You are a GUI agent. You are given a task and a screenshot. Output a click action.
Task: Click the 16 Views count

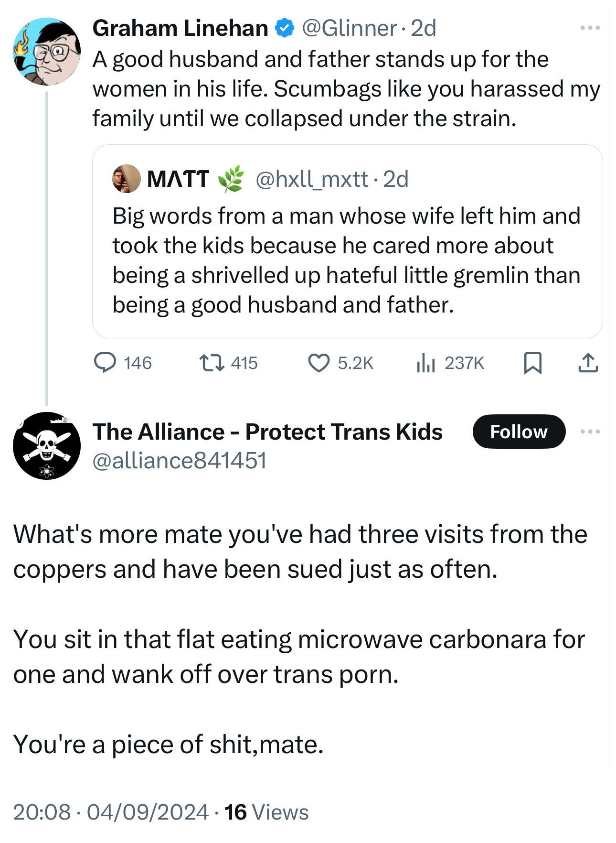[x=266, y=812]
